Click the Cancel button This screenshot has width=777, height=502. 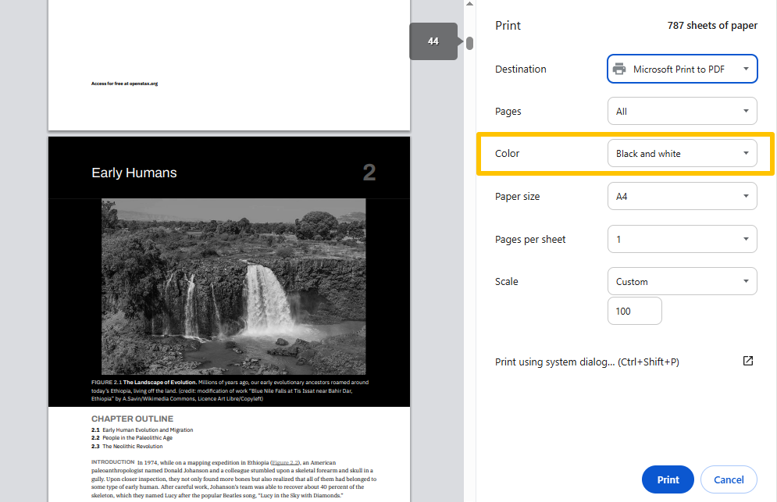(728, 479)
